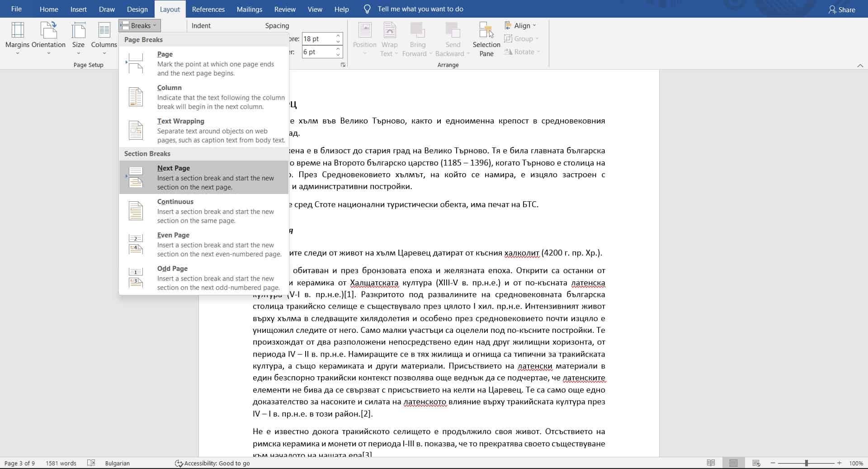This screenshot has height=469, width=868.
Task: Click the spacing before field showing 18 pt
Action: pyautogui.click(x=318, y=39)
